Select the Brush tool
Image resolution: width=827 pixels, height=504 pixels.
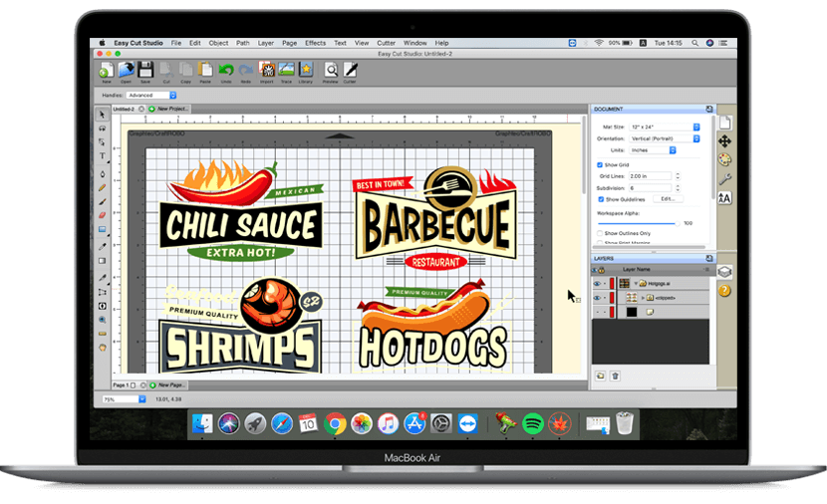[103, 201]
